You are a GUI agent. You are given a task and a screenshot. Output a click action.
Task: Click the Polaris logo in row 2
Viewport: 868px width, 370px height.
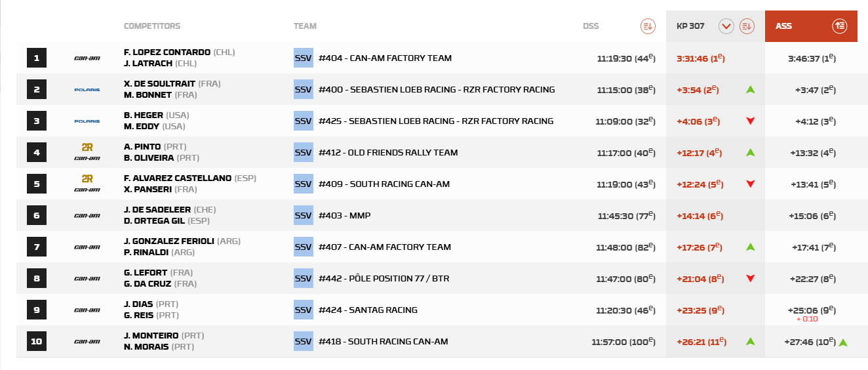coord(87,90)
